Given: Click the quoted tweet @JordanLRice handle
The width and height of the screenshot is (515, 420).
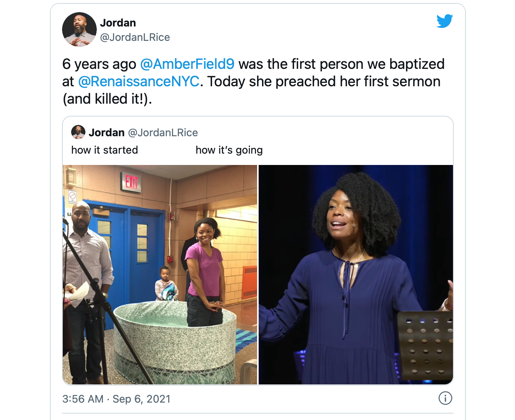Looking at the screenshot, I should (163, 132).
